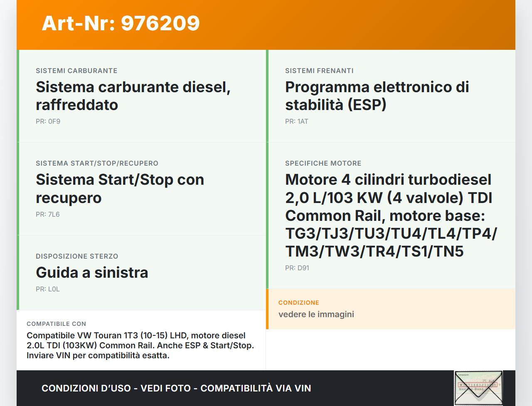Select the "PR: 7L6" code
532x406 pixels.
[48, 215]
